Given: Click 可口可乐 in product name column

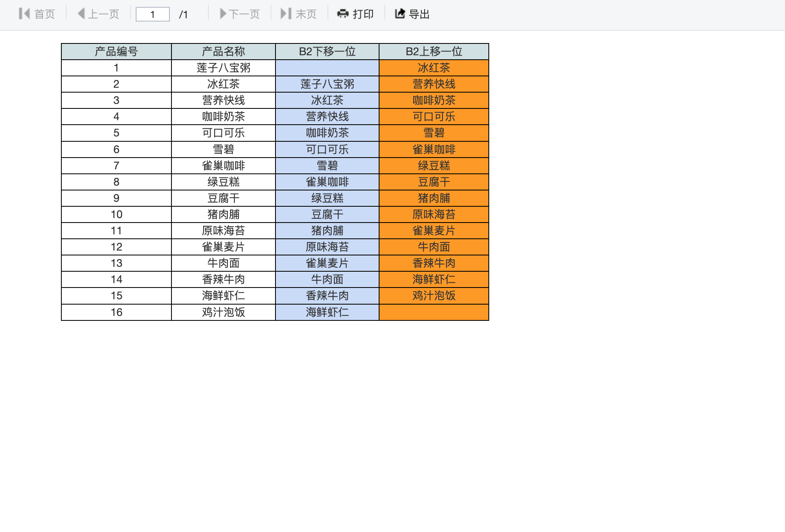Looking at the screenshot, I should 223,133.
